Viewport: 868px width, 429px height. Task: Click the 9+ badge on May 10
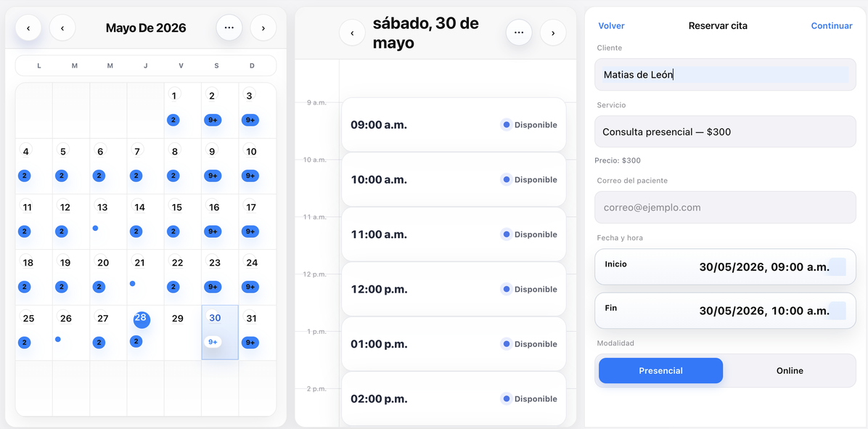(250, 176)
